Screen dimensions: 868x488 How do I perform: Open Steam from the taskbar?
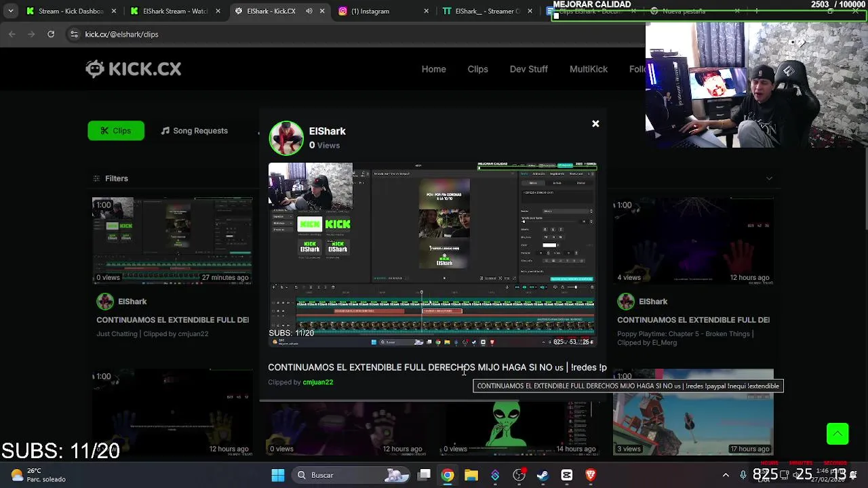[x=542, y=475]
